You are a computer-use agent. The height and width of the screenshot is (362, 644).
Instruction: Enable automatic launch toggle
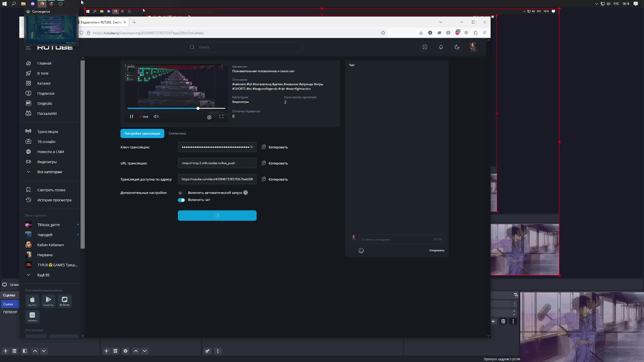click(x=181, y=193)
